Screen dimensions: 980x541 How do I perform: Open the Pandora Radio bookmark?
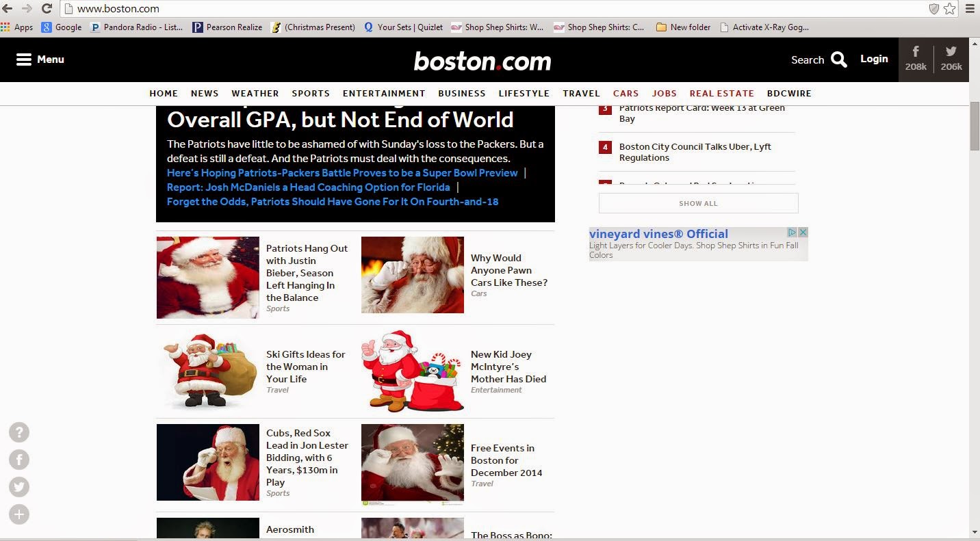pos(137,27)
